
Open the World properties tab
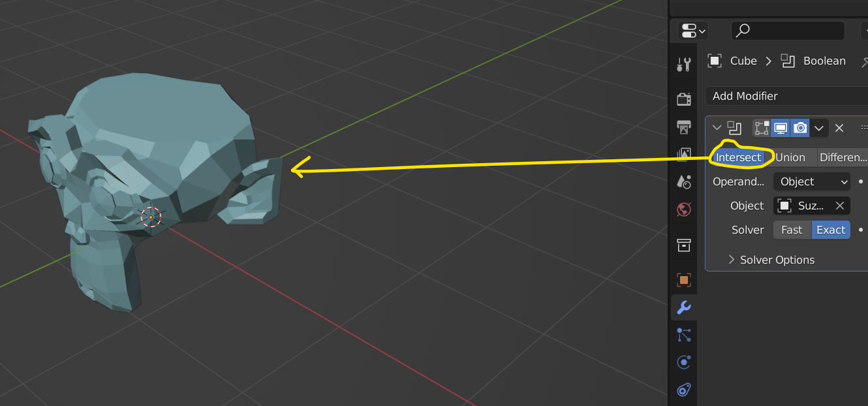[x=683, y=210]
